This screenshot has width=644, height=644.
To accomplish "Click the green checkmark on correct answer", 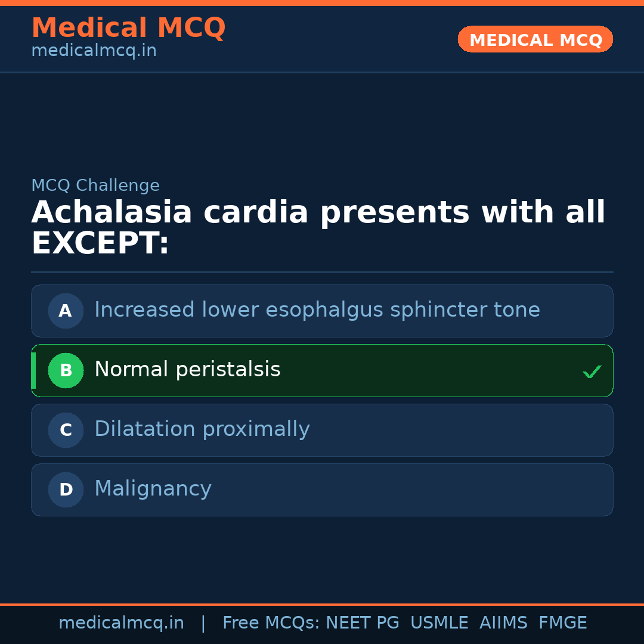I will coord(592,371).
